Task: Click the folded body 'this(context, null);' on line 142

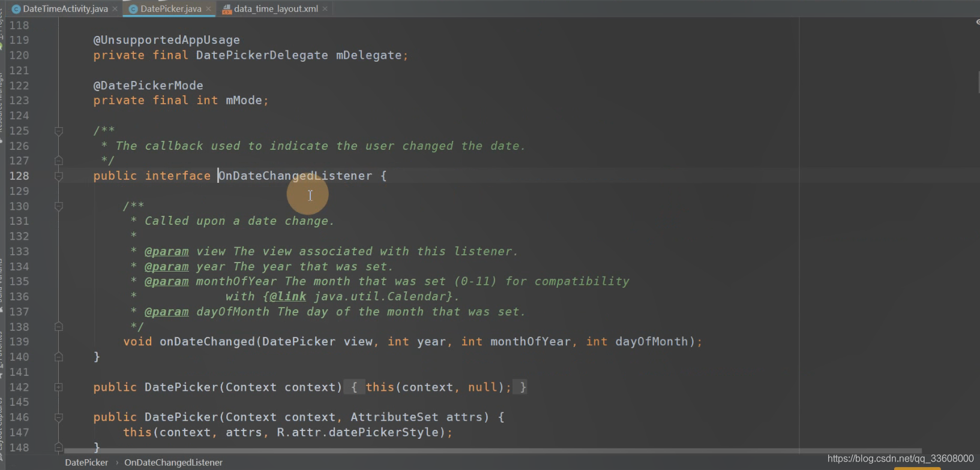Action: tap(439, 387)
